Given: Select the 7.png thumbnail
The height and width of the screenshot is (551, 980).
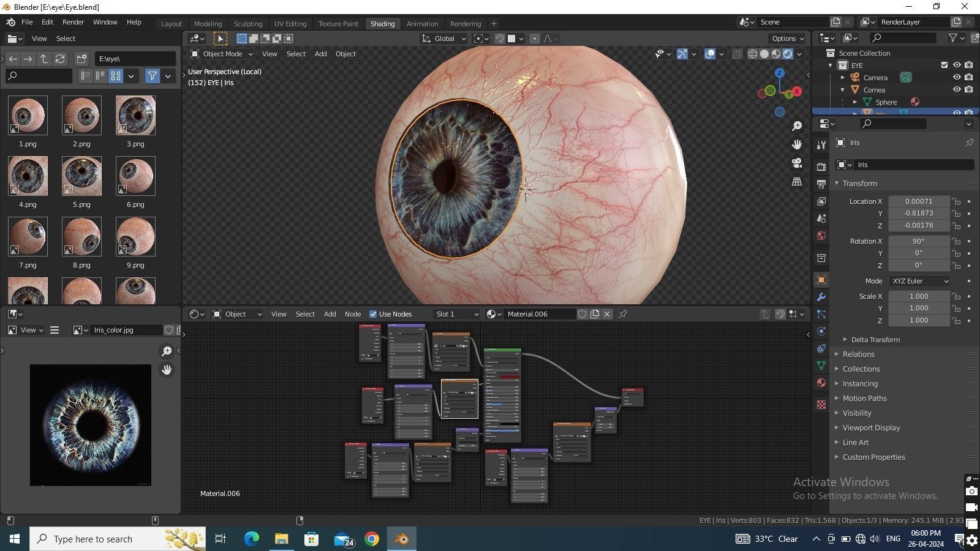Looking at the screenshot, I should pyautogui.click(x=28, y=237).
